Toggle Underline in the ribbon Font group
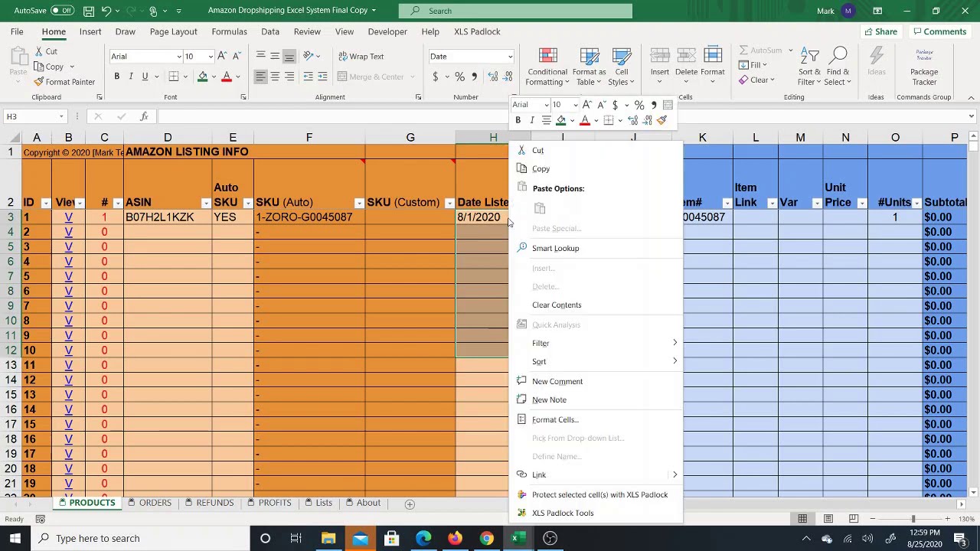 [x=145, y=77]
